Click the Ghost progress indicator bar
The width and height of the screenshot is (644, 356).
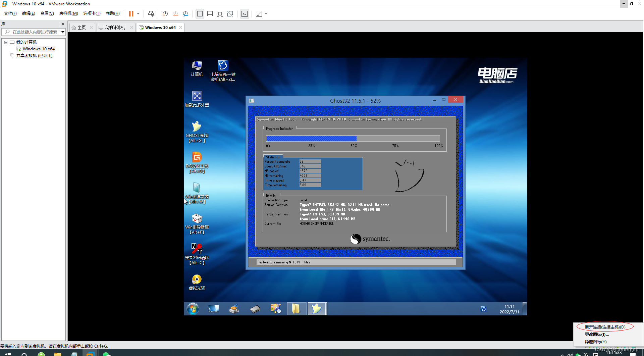353,138
